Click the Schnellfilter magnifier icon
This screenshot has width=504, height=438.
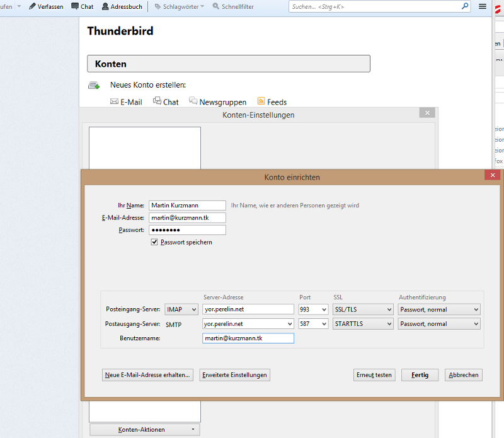point(216,6)
